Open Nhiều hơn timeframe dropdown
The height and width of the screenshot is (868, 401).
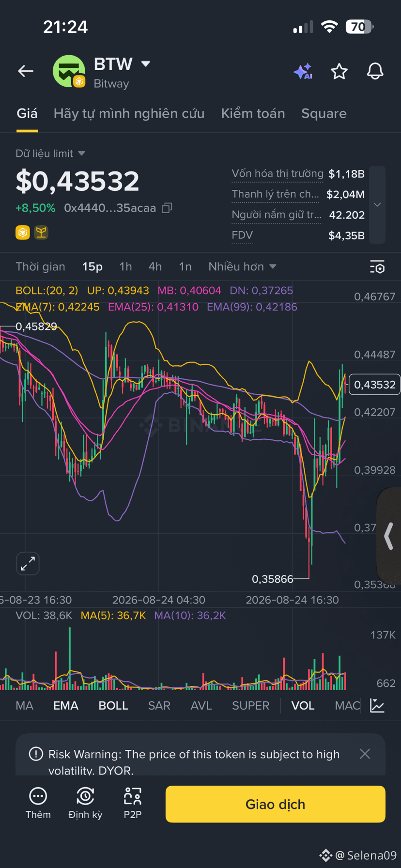[x=242, y=266]
